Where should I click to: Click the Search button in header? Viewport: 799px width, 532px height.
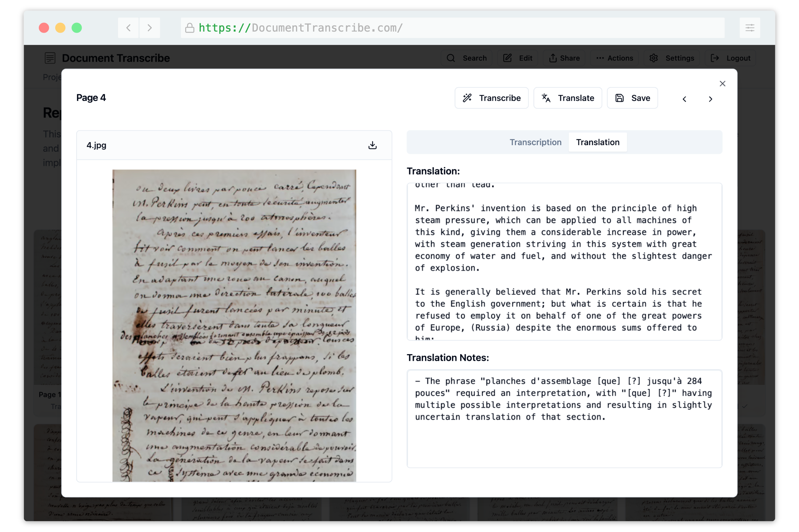point(467,58)
